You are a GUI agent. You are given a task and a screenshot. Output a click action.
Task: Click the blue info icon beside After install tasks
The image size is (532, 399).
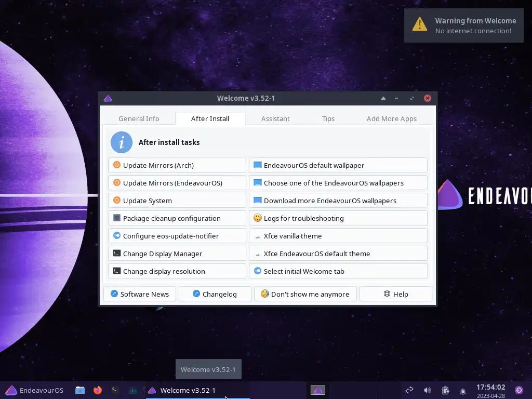click(x=122, y=142)
